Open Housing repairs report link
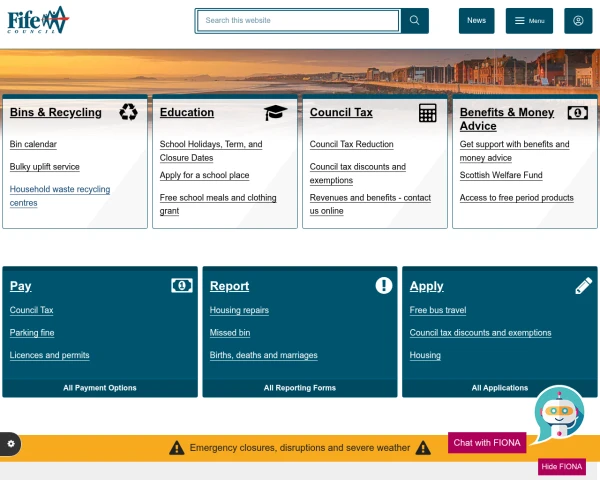Screen dimensions: 600x480 pyautogui.click(x=239, y=310)
